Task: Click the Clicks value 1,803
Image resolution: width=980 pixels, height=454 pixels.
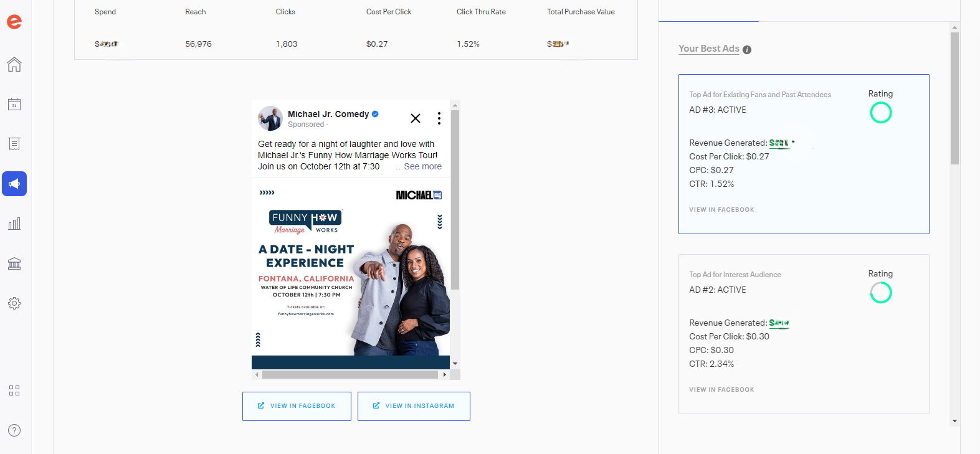Action: click(287, 44)
